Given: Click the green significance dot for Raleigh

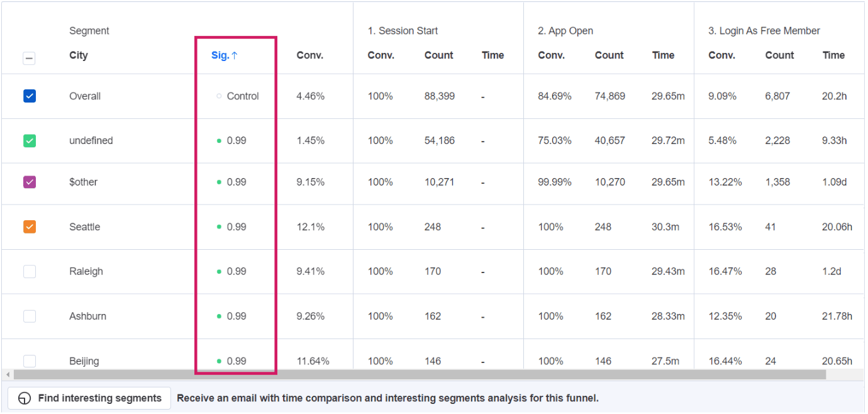Looking at the screenshot, I should click(219, 272).
